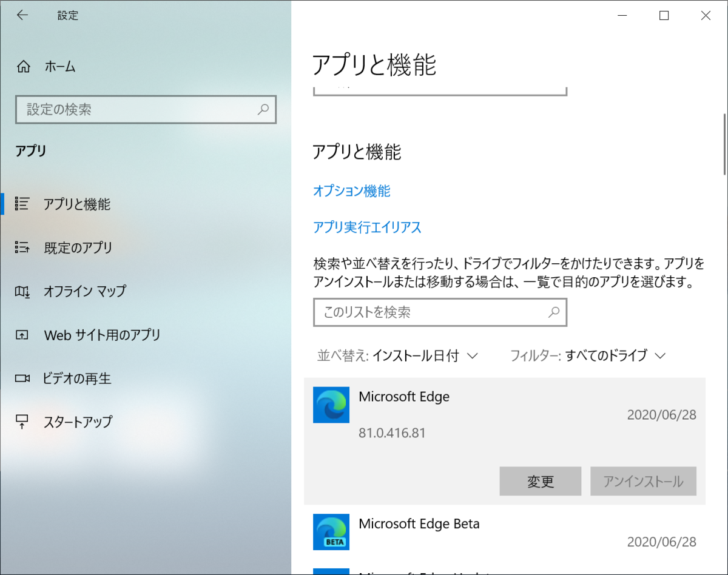Select アプリと機能 in the sidebar

146,204
